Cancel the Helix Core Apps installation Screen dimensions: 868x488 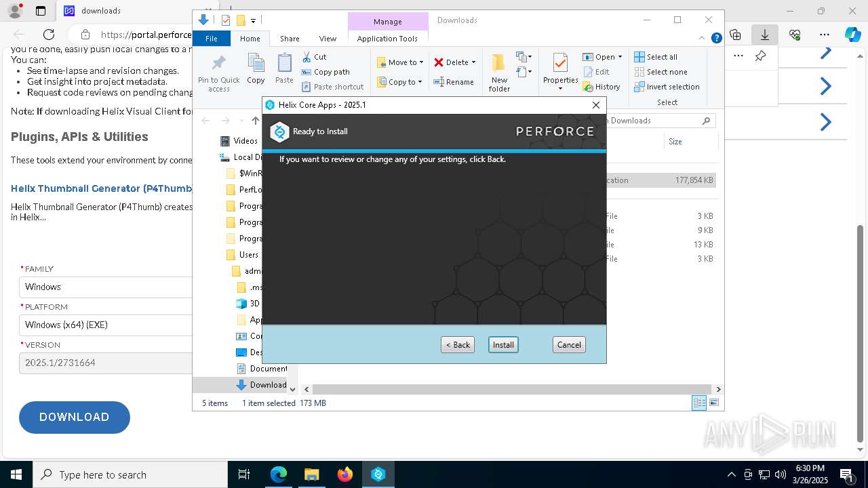tap(569, 344)
